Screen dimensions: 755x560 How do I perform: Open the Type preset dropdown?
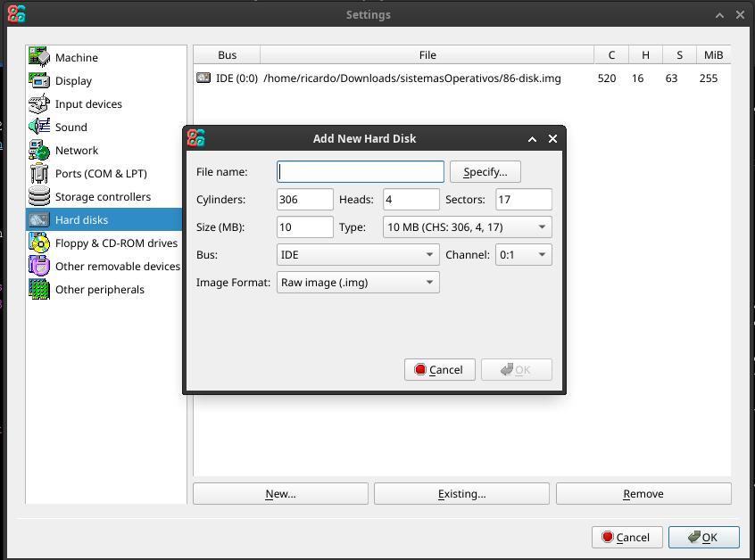pyautogui.click(x=467, y=227)
